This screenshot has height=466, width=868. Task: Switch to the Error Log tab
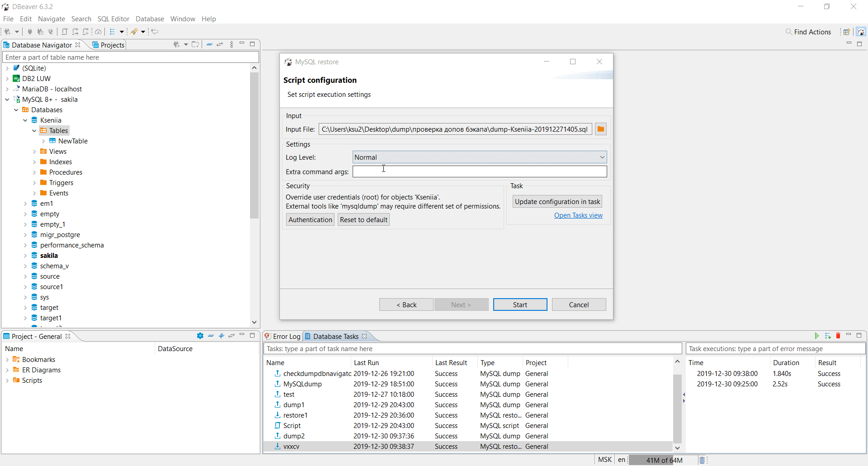[286, 336]
